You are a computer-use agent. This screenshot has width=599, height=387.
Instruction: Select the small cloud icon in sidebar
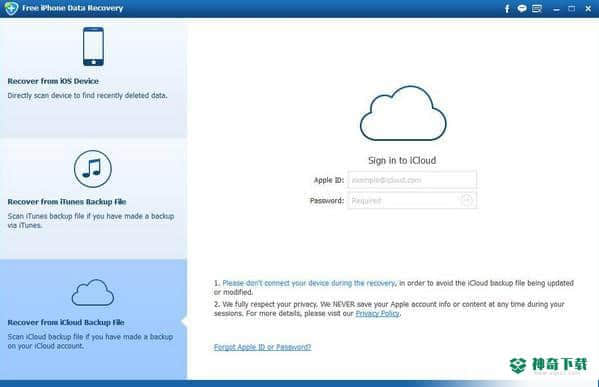click(92, 293)
